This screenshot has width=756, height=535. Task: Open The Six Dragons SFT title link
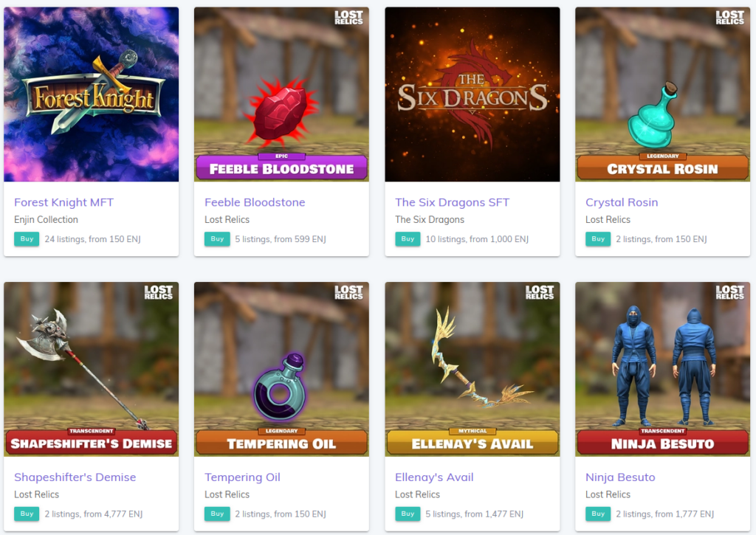[x=453, y=202]
